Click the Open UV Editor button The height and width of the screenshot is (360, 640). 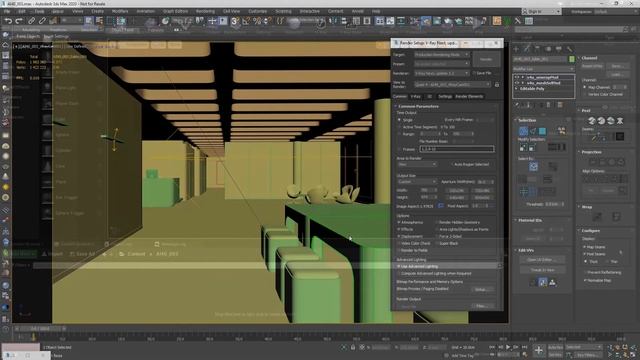click(542, 260)
